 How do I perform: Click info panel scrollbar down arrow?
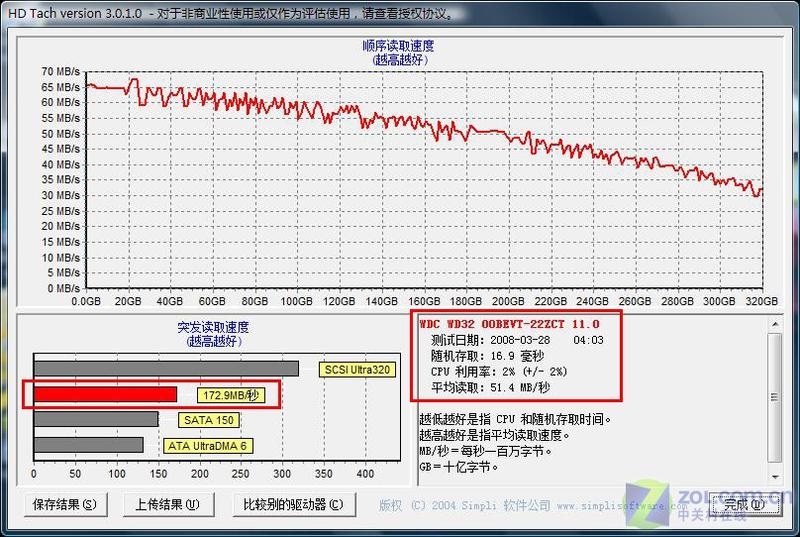coord(775,477)
